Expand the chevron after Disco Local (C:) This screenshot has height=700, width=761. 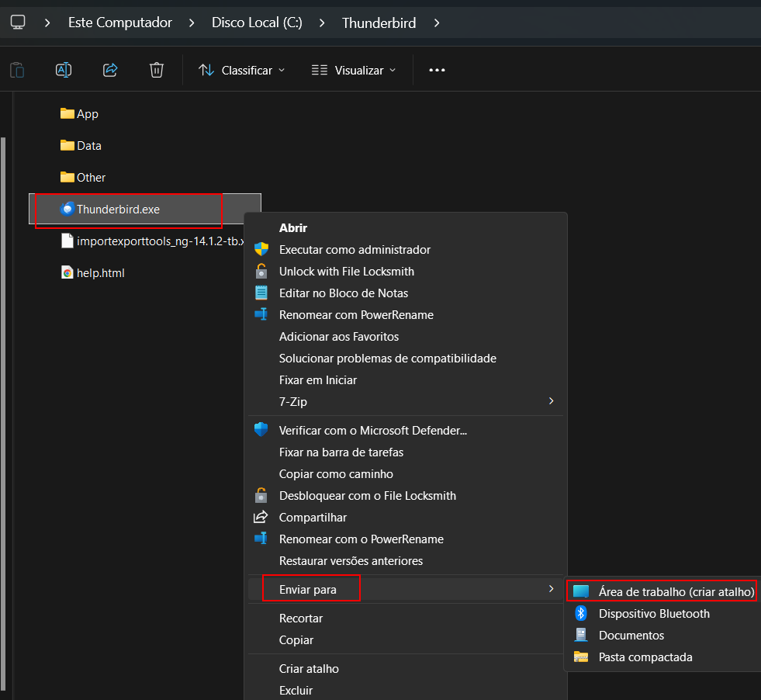[x=322, y=23]
